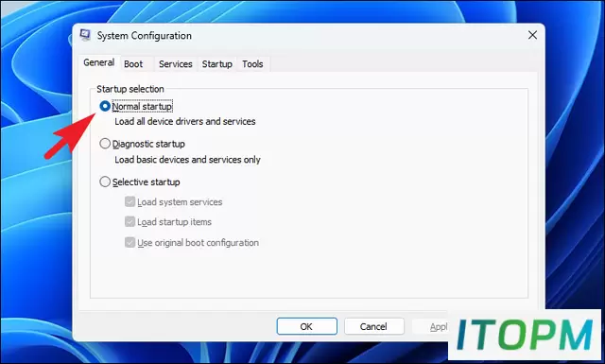The height and width of the screenshot is (364, 605).
Task: Open the Boot tab
Action: coord(133,64)
